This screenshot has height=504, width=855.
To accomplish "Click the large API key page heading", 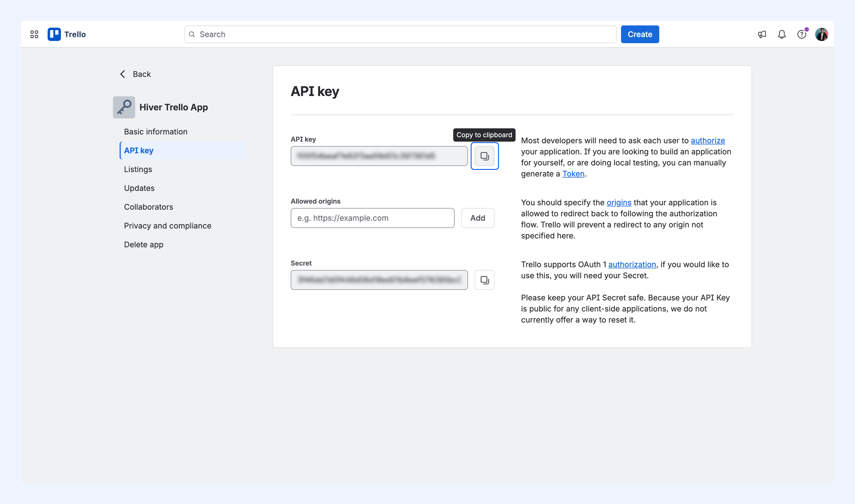I will (315, 91).
